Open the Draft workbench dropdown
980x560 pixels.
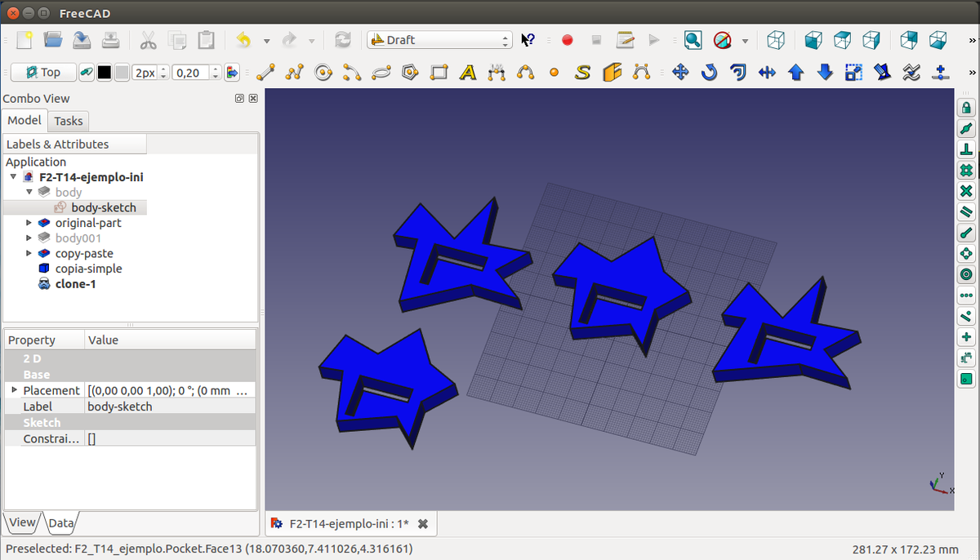click(439, 40)
